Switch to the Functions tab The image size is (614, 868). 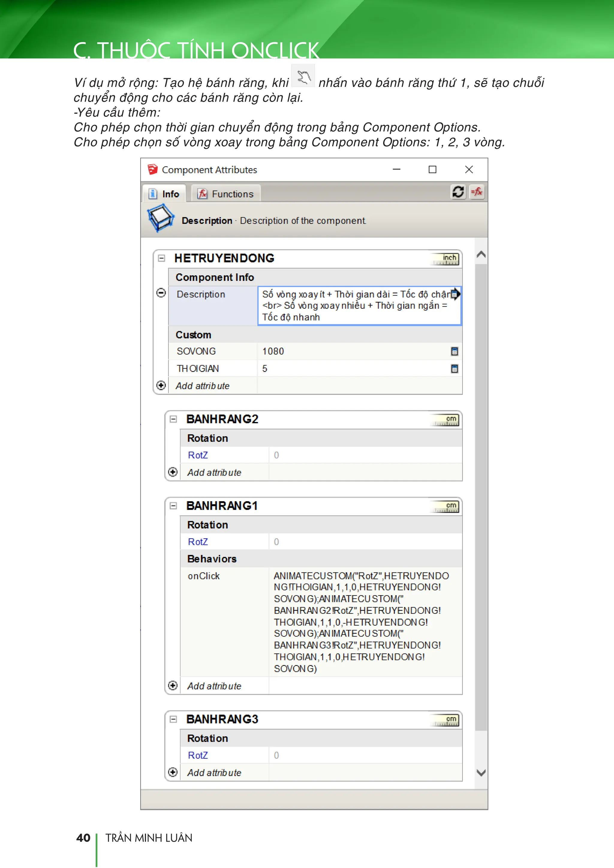(x=226, y=194)
